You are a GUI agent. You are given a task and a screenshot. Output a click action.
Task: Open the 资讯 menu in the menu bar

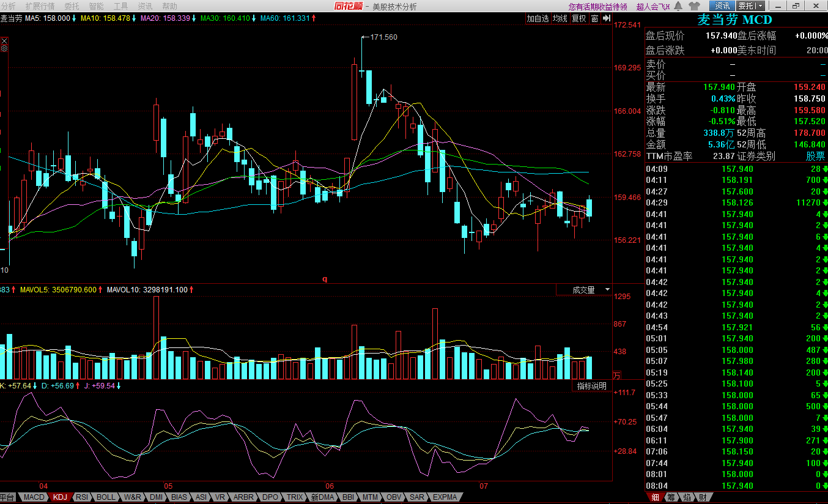tap(145, 6)
